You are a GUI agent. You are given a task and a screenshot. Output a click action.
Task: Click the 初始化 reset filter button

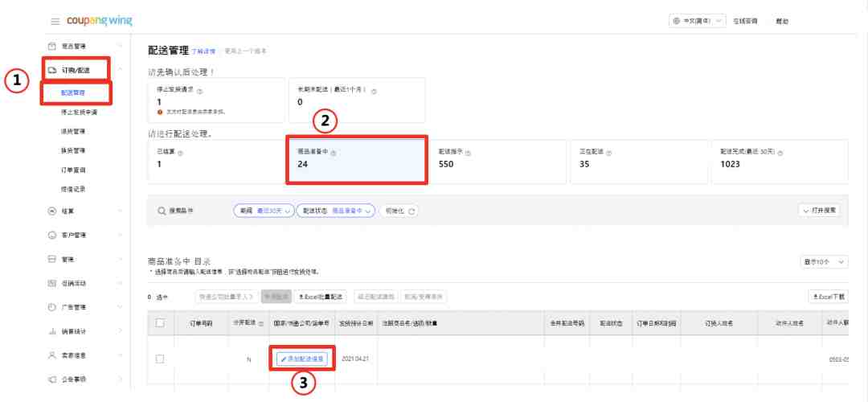tap(400, 211)
